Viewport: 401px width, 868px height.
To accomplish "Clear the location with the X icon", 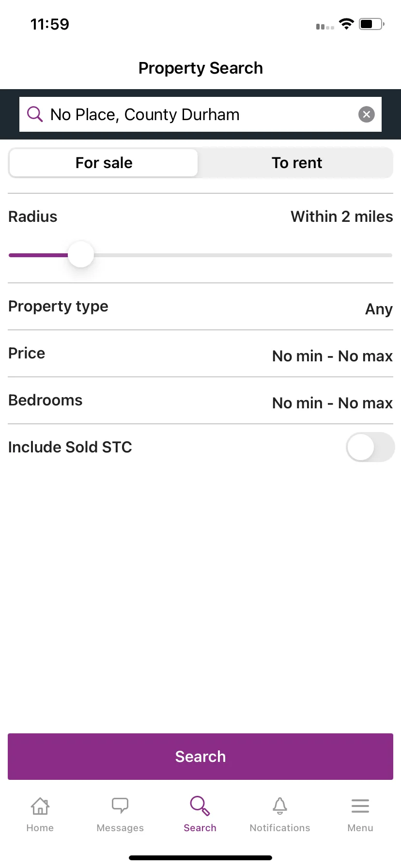I will [x=367, y=114].
